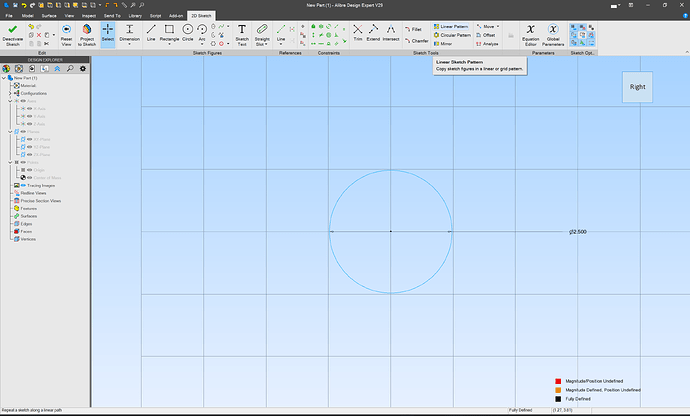690x416 pixels.
Task: Switch to the Add-on tab
Action: (x=176, y=15)
